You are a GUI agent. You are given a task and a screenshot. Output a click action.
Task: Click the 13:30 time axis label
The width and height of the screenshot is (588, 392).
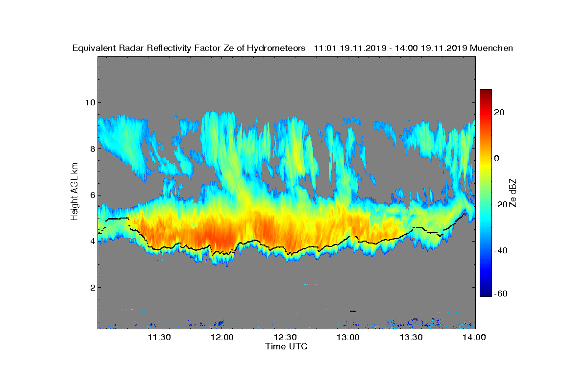[412, 338]
